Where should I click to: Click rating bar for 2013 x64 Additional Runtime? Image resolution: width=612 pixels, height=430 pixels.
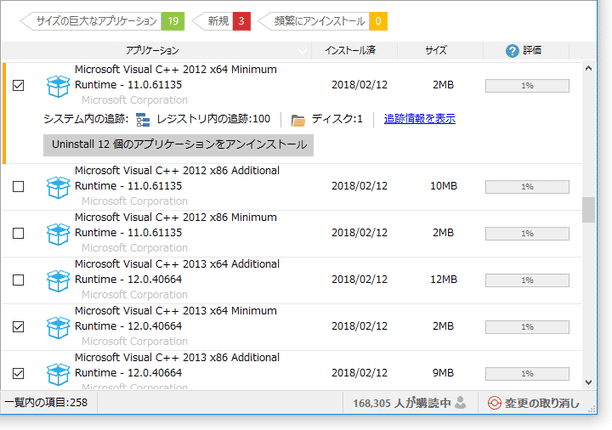pyautogui.click(x=527, y=280)
